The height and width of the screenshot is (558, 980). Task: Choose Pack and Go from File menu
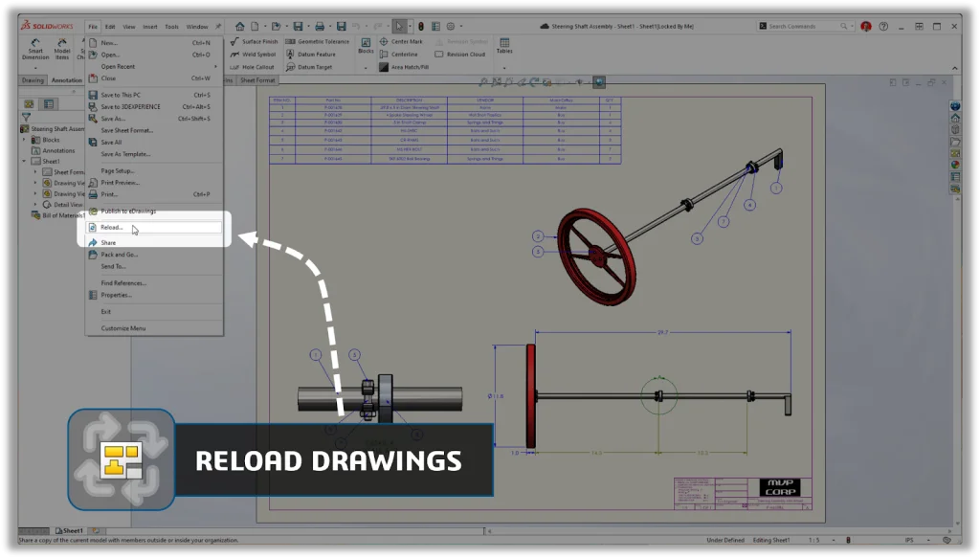click(119, 255)
